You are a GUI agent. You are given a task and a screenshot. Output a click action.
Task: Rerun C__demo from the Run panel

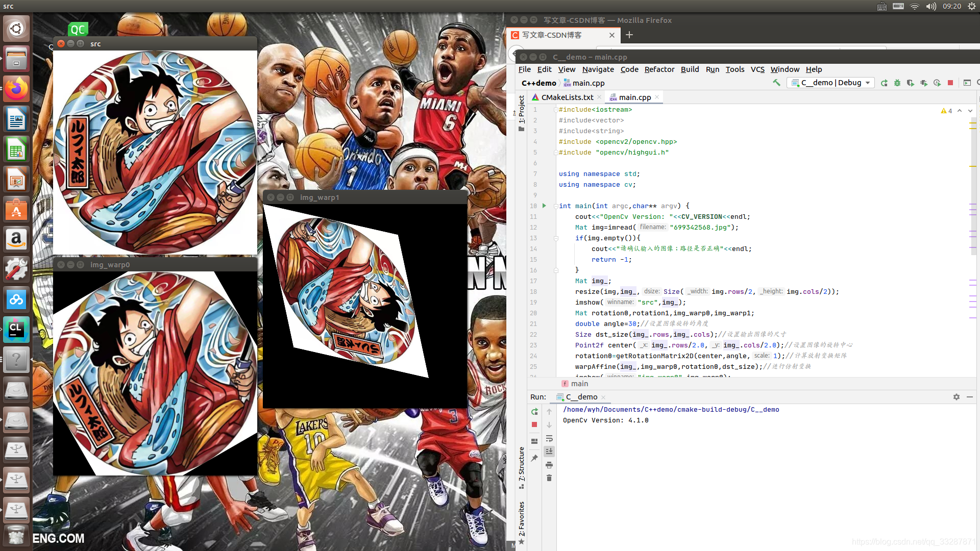pyautogui.click(x=534, y=412)
